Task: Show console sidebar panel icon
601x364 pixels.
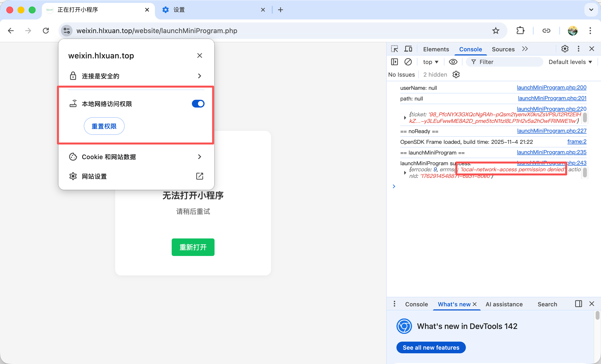Action: pos(394,62)
